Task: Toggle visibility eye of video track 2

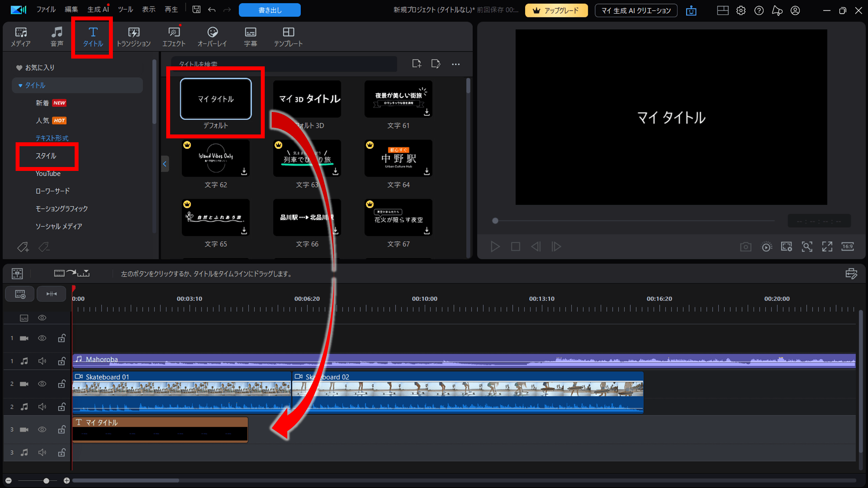Action: [42, 384]
